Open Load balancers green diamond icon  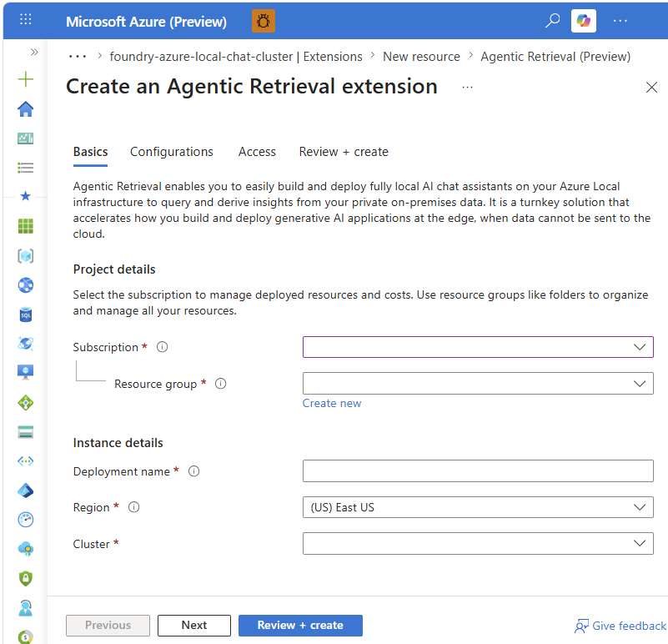click(x=26, y=403)
